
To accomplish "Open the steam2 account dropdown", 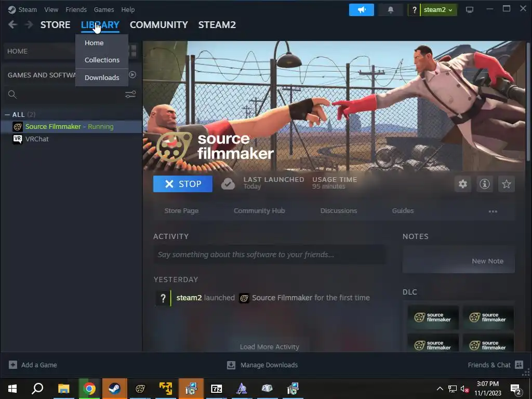I will 438,10.
